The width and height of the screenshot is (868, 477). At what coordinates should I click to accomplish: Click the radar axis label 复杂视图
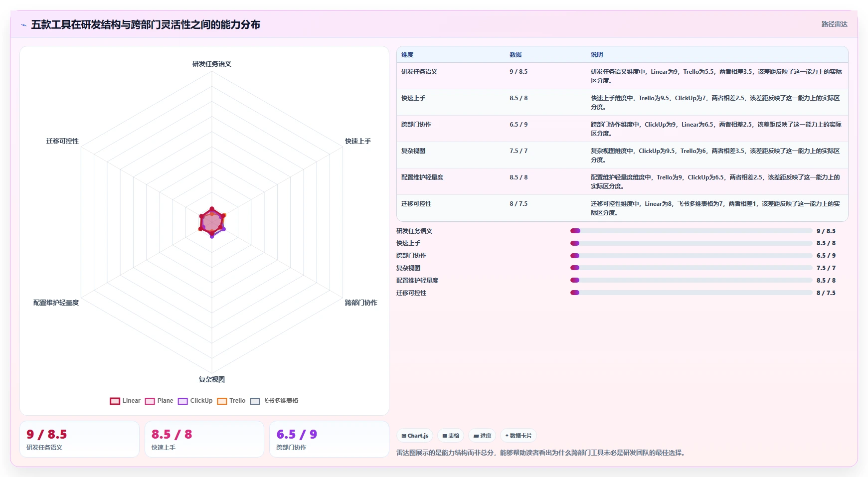pyautogui.click(x=212, y=379)
